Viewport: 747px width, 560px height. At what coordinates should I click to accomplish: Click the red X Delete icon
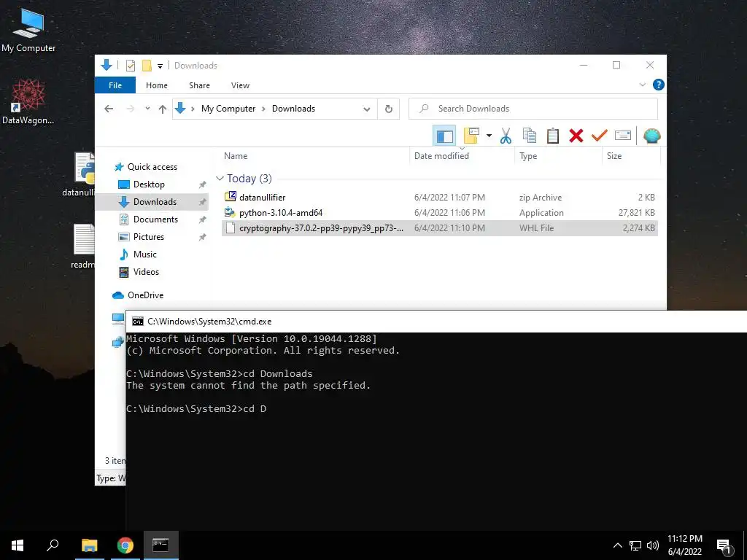[x=576, y=136]
